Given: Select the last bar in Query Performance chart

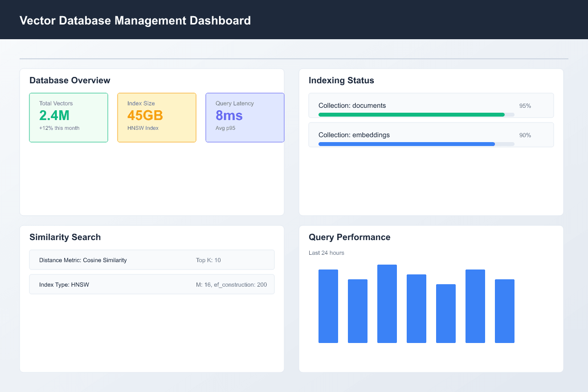Looking at the screenshot, I should click(505, 311).
